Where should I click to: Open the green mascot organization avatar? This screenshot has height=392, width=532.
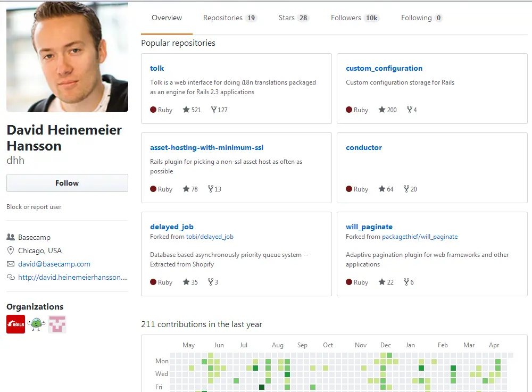(x=36, y=324)
